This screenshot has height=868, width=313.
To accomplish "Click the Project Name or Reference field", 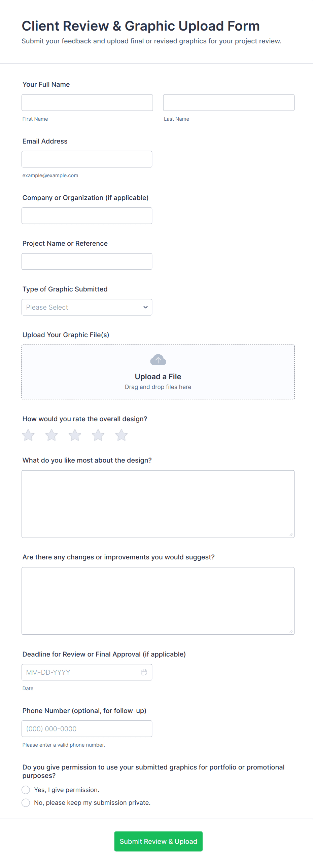I will [x=87, y=262].
